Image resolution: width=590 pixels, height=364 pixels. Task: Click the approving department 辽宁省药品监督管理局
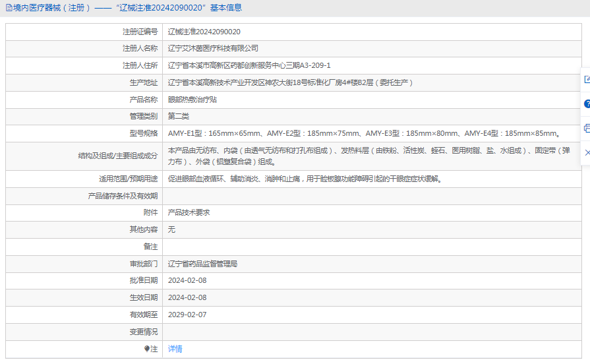point(202,264)
